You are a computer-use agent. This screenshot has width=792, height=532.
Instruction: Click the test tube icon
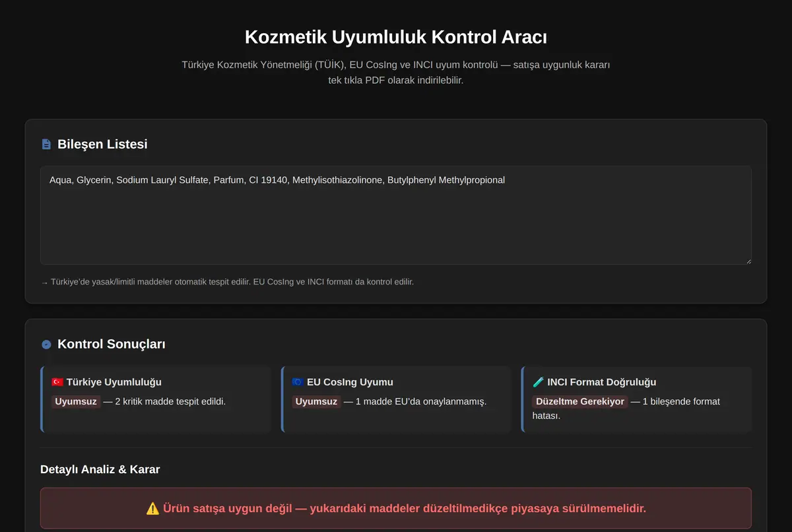[538, 382]
